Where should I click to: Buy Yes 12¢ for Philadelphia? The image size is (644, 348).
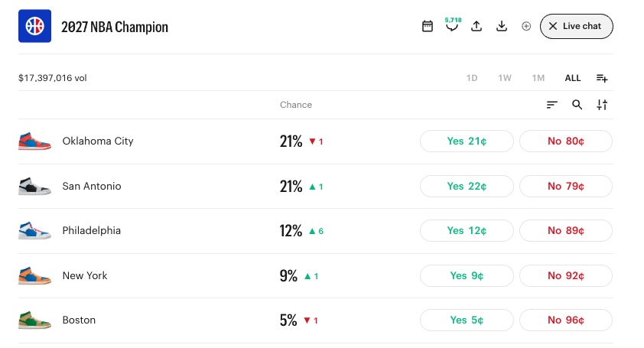click(467, 231)
